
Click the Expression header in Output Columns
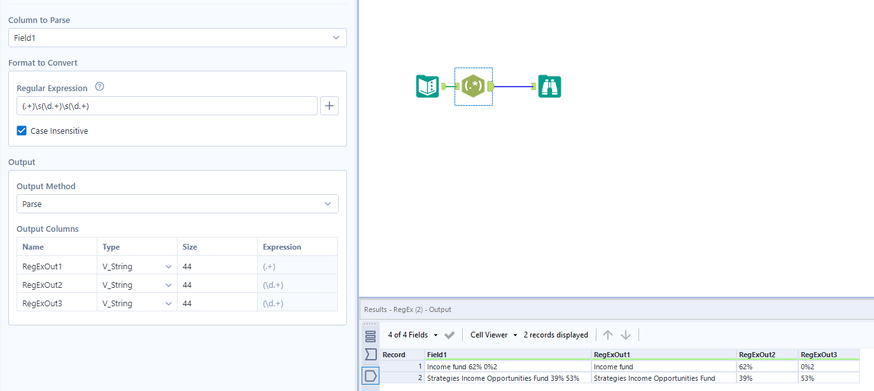[x=297, y=247]
